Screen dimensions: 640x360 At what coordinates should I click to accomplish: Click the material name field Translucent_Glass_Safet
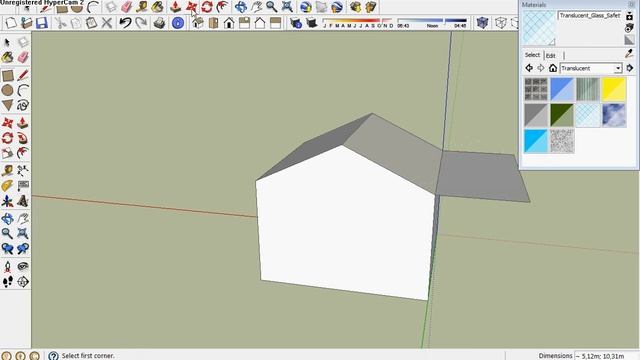pyautogui.click(x=590, y=16)
